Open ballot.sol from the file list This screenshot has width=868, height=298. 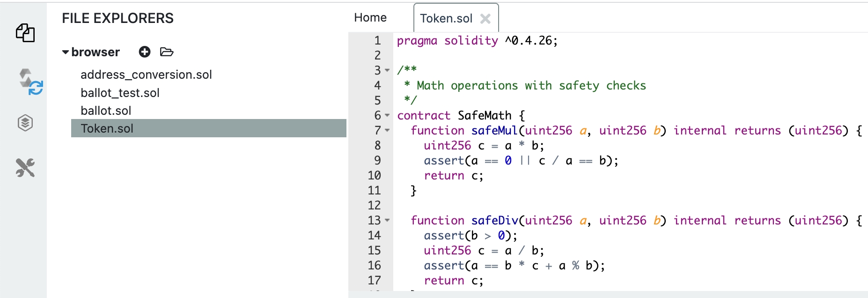(106, 111)
